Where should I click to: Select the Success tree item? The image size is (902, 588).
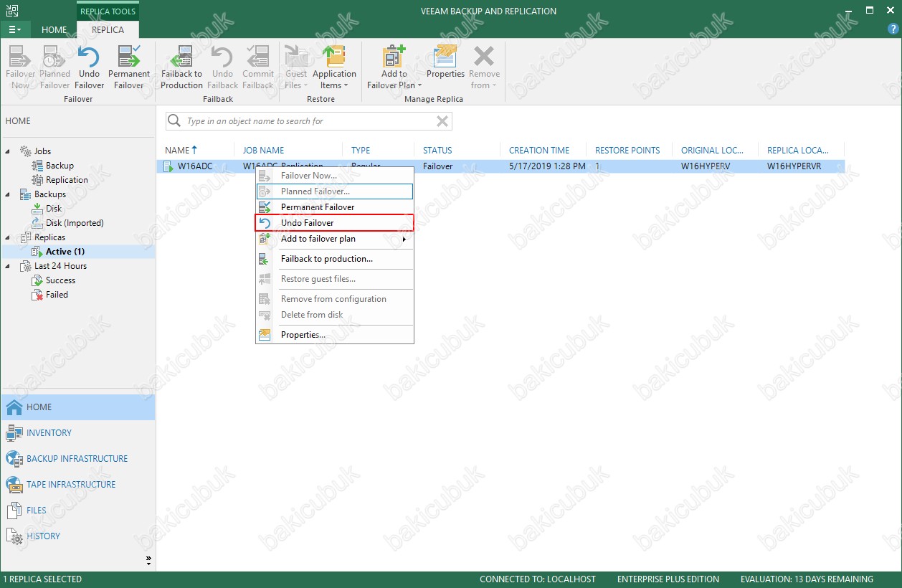[x=60, y=280]
